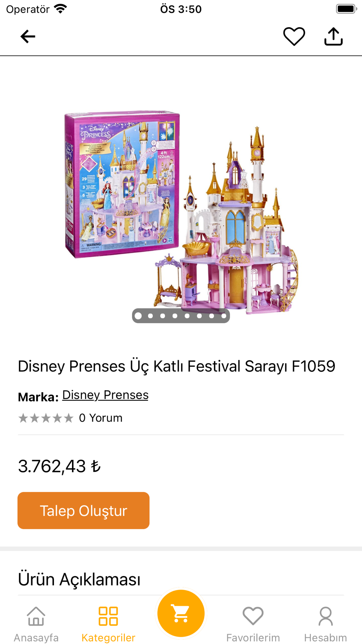The height and width of the screenshot is (644, 362).
Task: Open the shopping cart button
Action: point(181,613)
